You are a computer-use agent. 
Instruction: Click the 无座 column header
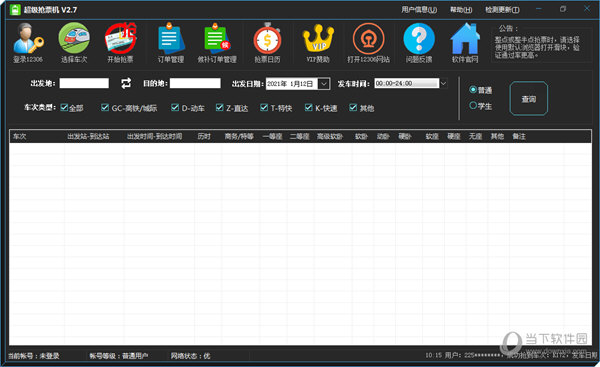click(476, 136)
